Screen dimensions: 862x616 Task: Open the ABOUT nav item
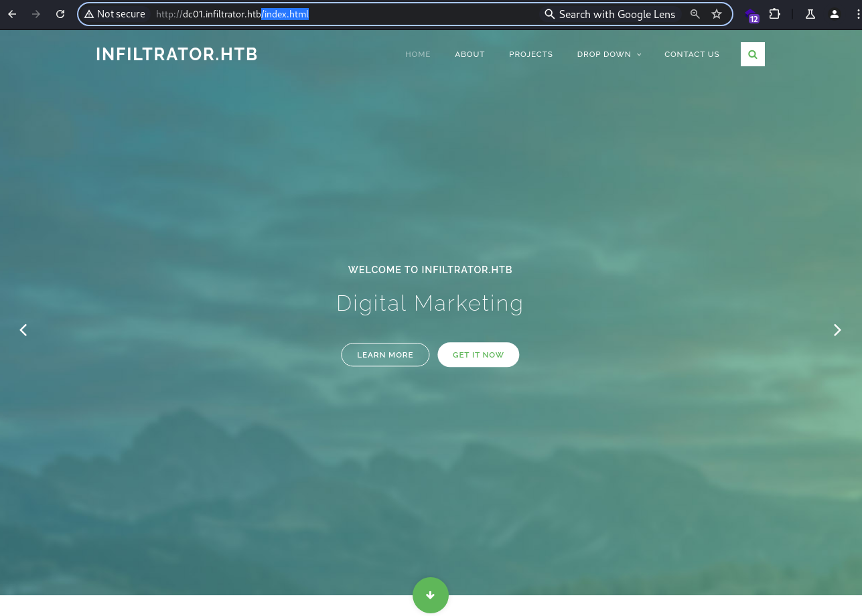click(470, 54)
